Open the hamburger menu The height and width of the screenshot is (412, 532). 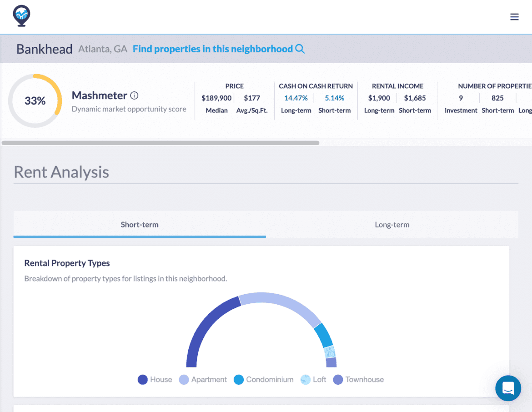coord(514,17)
